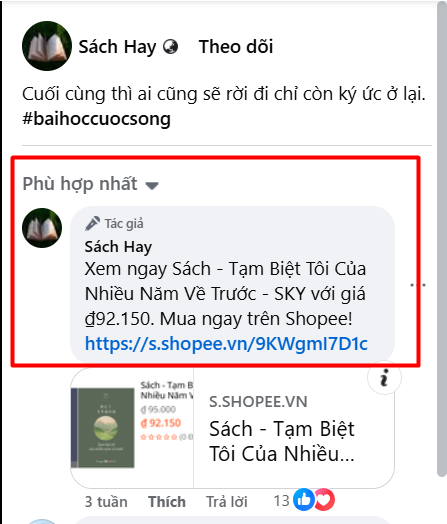The image size is (447, 524).
Task: View the red heart reaction icon
Action: pyautogui.click(x=324, y=500)
